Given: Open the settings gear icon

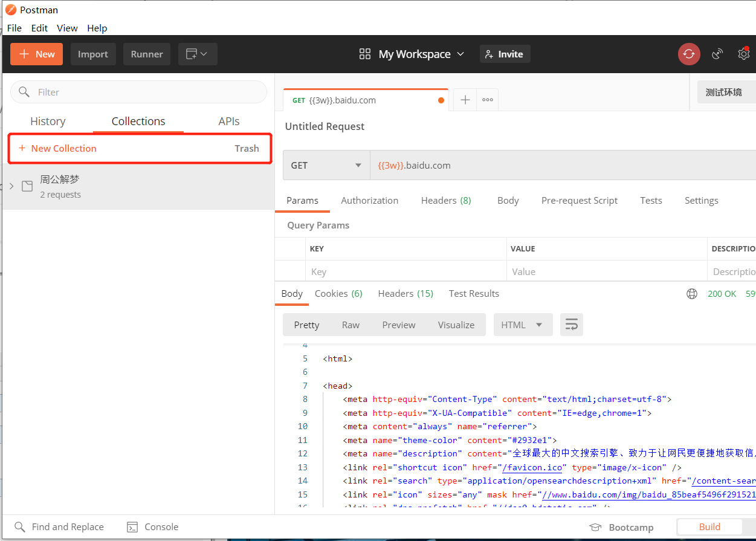Looking at the screenshot, I should click(x=743, y=54).
